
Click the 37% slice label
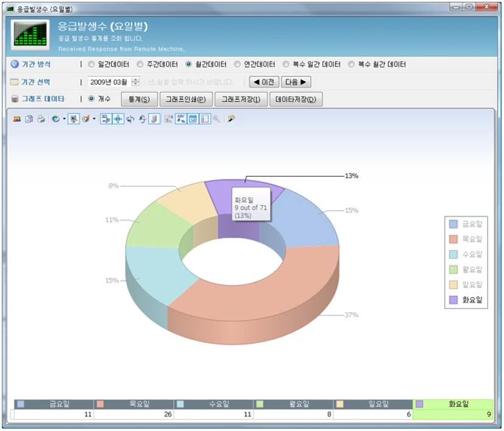(351, 315)
